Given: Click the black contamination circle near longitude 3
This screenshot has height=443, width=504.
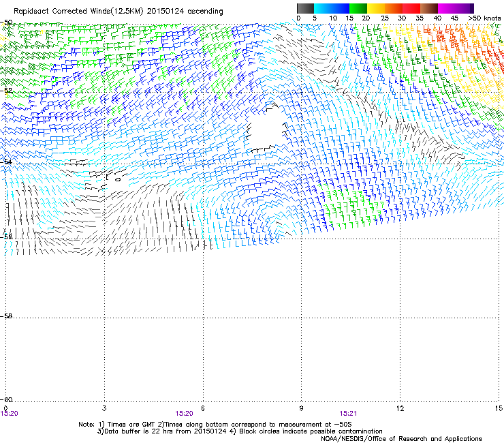Looking at the screenshot, I should coord(118,179).
